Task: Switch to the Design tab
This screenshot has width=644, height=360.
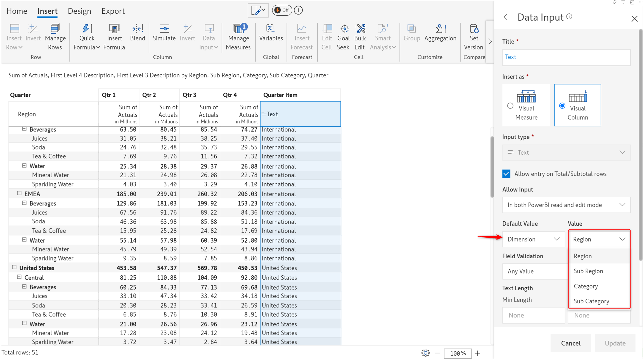Action: pyautogui.click(x=79, y=11)
